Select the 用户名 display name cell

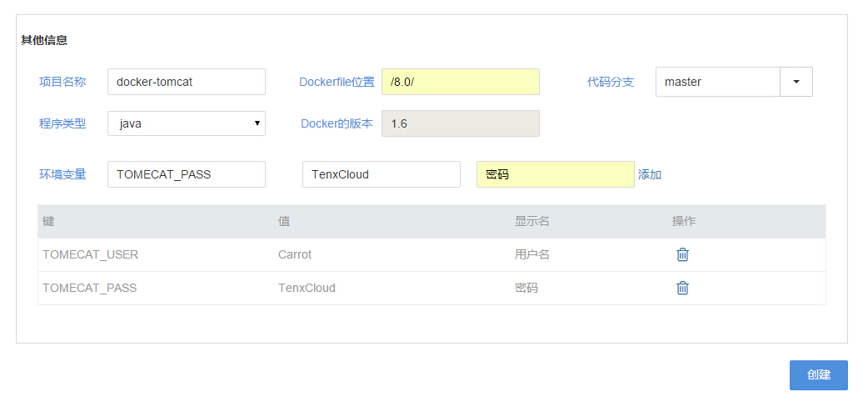pos(531,254)
